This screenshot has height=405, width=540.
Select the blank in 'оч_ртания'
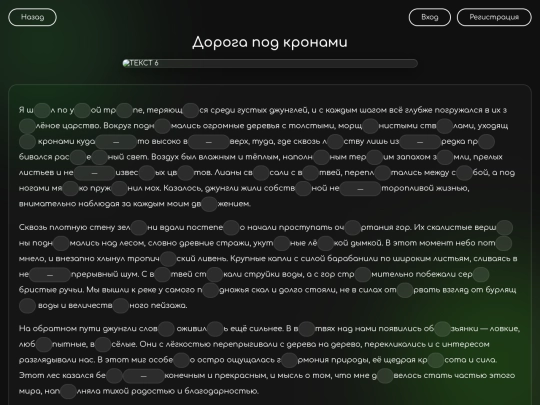click(353, 228)
